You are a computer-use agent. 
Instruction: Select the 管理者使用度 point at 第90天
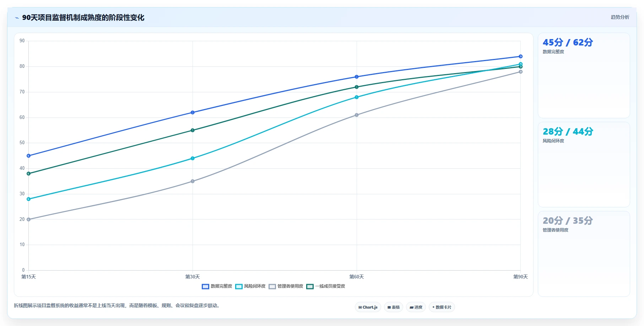(520, 72)
